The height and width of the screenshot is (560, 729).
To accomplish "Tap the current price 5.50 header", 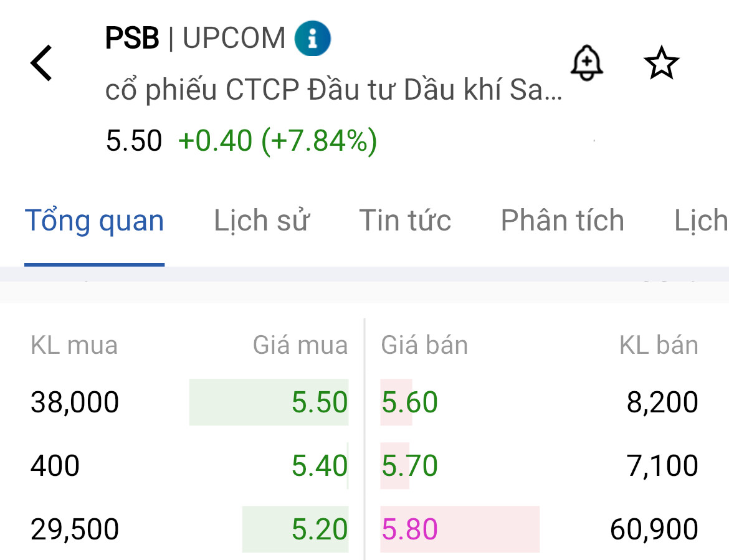I will [134, 141].
